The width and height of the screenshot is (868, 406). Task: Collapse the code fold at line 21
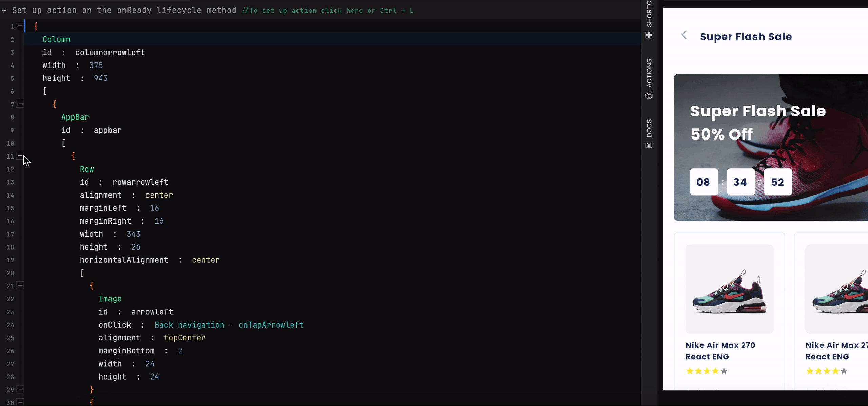tap(20, 285)
